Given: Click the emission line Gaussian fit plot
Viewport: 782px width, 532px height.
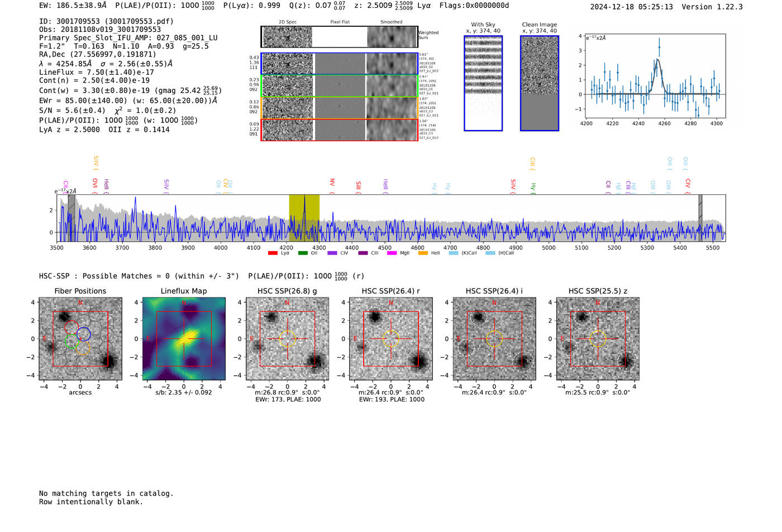Looking at the screenshot, I should pyautogui.click(x=655, y=76).
